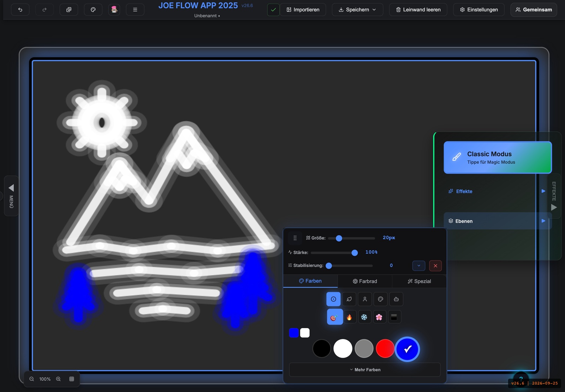
Task: Expand the Ebenen layers section
Action: 497,221
